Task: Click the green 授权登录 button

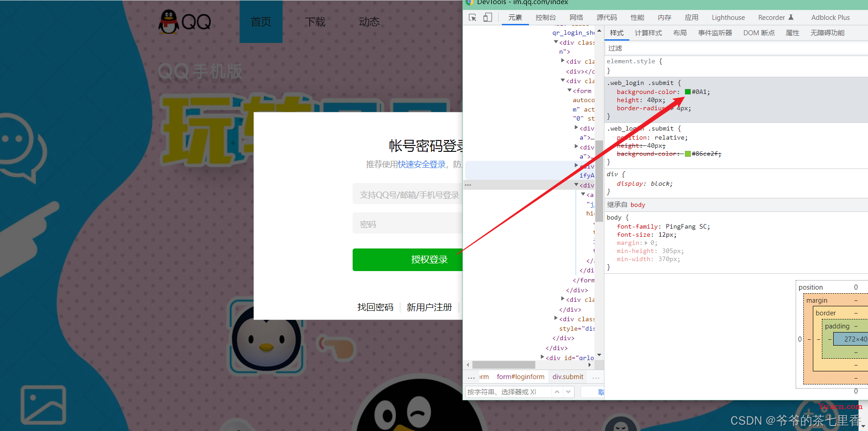Action: pos(407,260)
